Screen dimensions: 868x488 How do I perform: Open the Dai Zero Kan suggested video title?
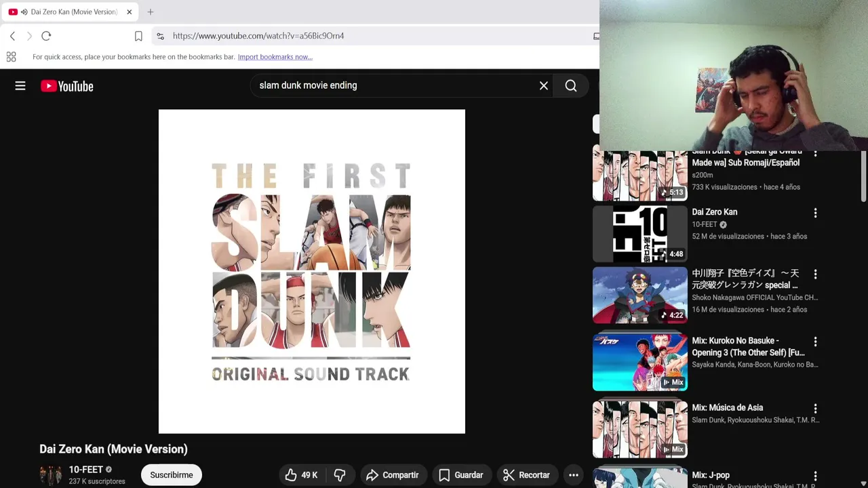[x=714, y=212]
